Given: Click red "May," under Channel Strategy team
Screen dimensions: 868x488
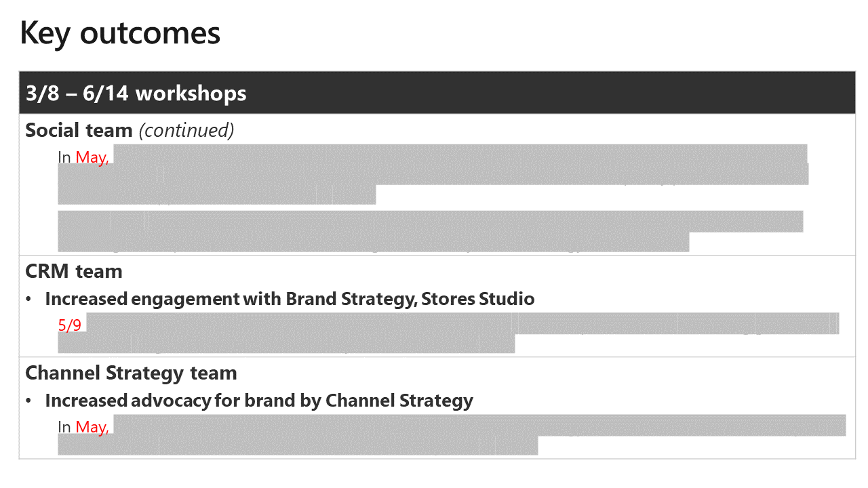Looking at the screenshot, I should [x=92, y=427].
